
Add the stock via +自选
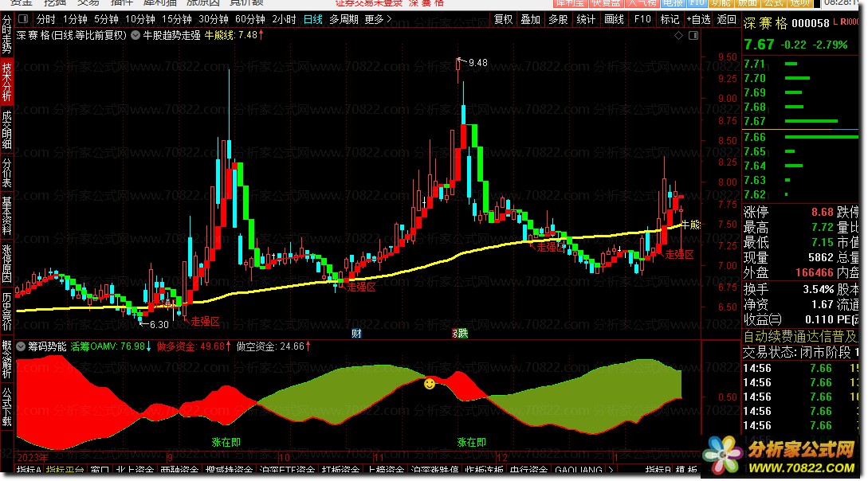point(698,19)
